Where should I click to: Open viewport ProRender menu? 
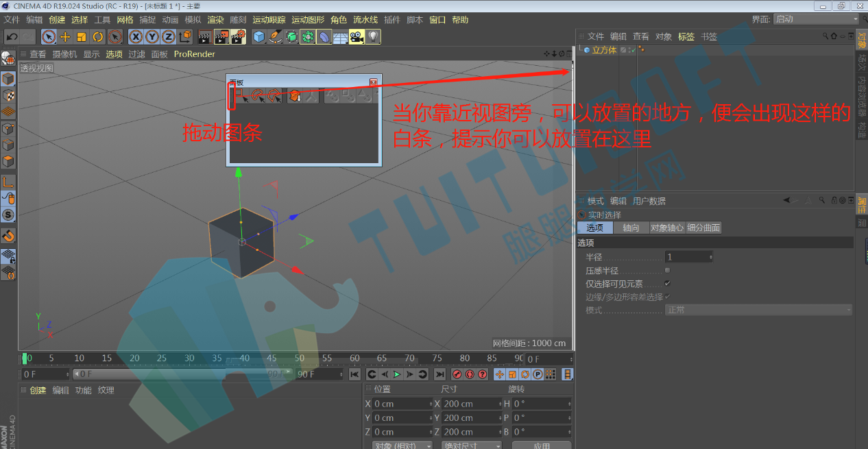194,54
